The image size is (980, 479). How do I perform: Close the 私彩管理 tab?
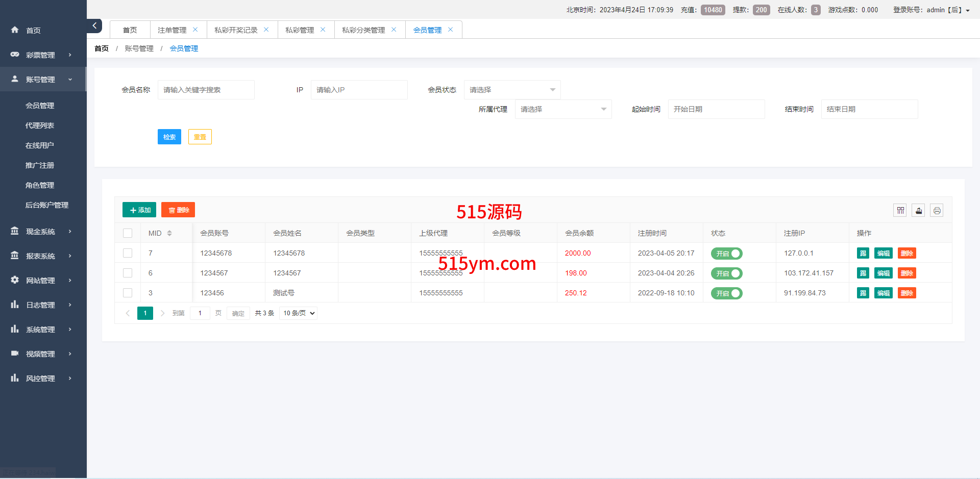pyautogui.click(x=323, y=30)
